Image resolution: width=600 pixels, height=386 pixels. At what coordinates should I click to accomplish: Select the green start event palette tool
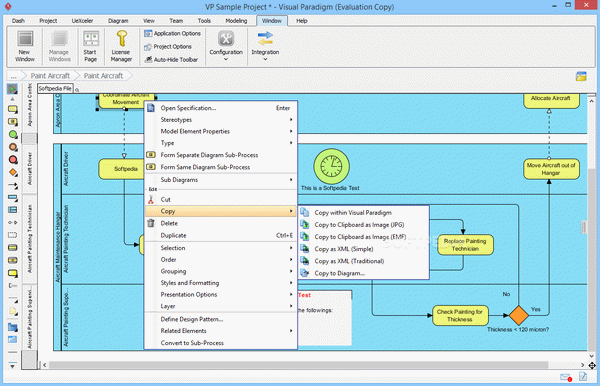13,135
